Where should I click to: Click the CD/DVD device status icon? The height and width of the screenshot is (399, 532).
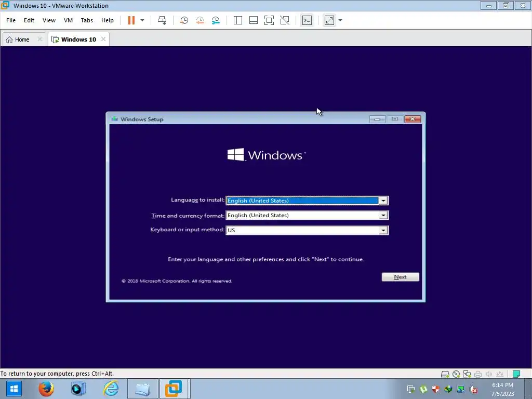tap(456, 374)
